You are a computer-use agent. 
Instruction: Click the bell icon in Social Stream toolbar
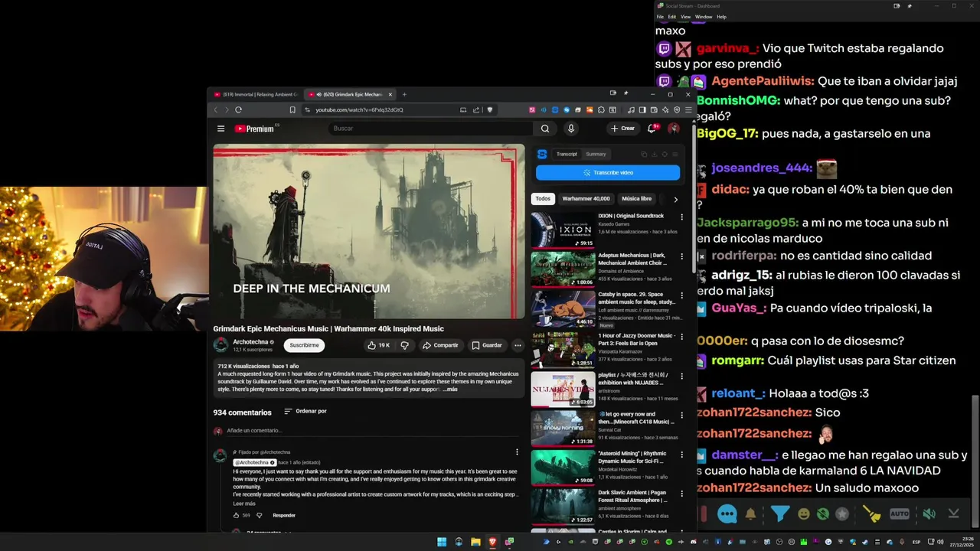click(751, 514)
